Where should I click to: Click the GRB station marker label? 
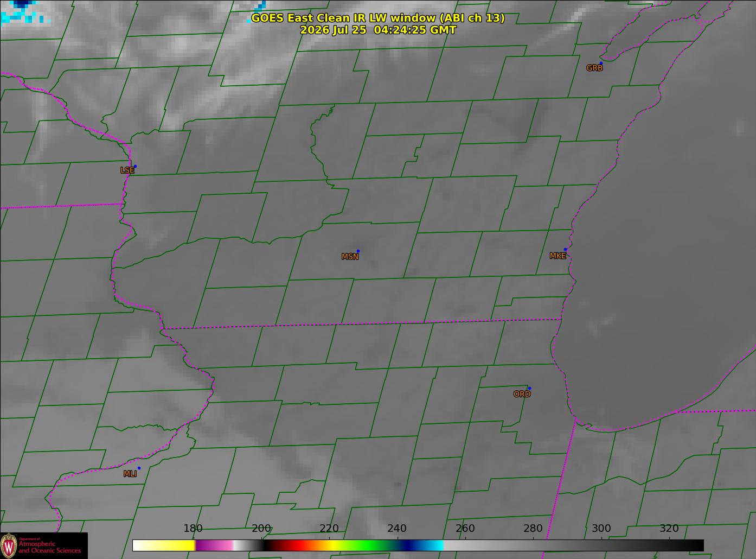click(594, 68)
